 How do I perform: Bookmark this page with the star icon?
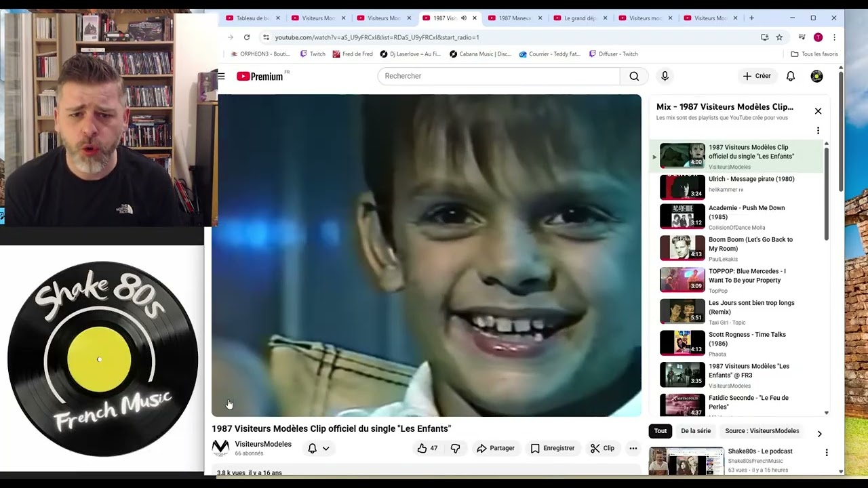pos(779,37)
